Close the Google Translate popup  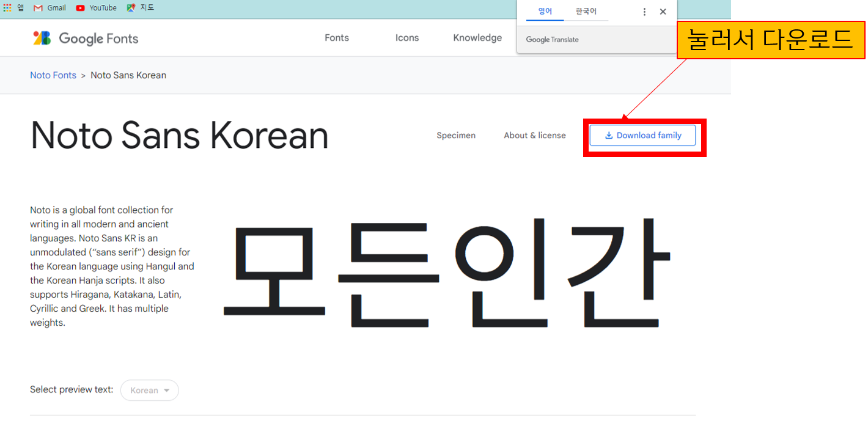663,12
